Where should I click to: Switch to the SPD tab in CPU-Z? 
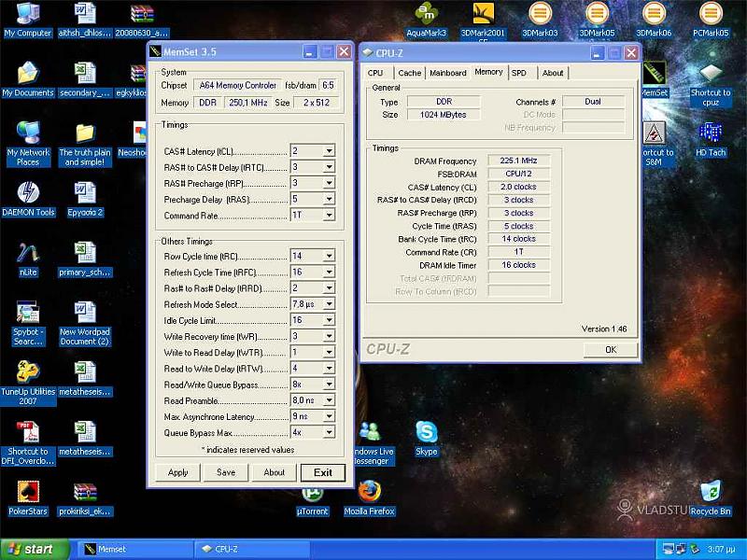tap(519, 73)
